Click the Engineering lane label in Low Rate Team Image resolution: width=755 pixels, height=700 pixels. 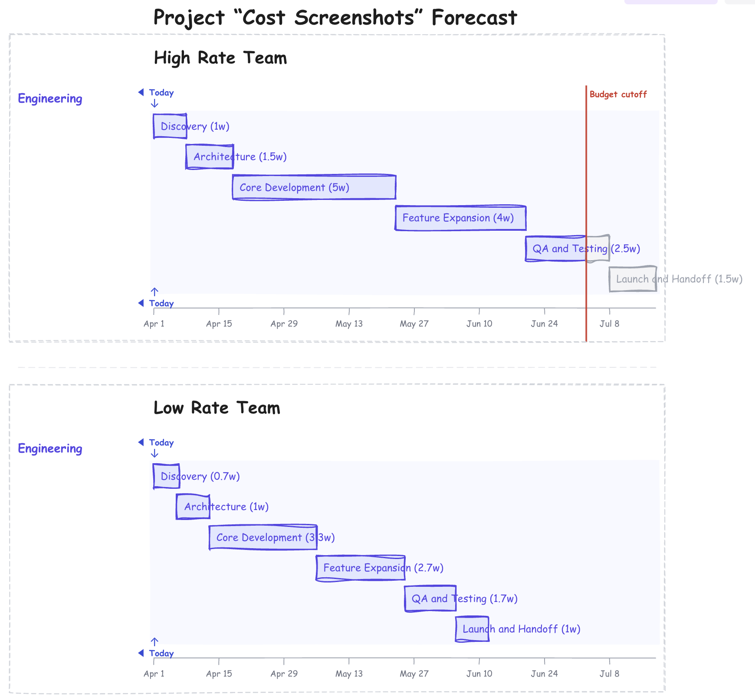pyautogui.click(x=50, y=449)
